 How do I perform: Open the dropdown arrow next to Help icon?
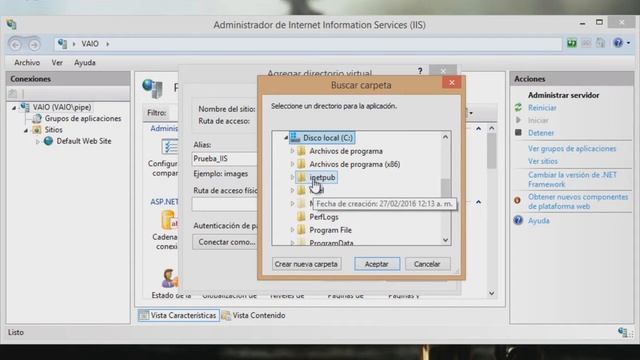[628, 43]
